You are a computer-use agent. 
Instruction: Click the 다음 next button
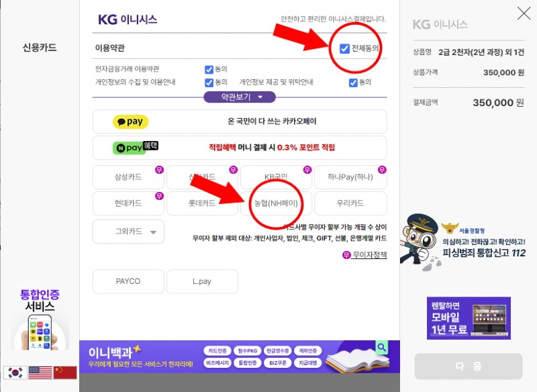click(469, 366)
